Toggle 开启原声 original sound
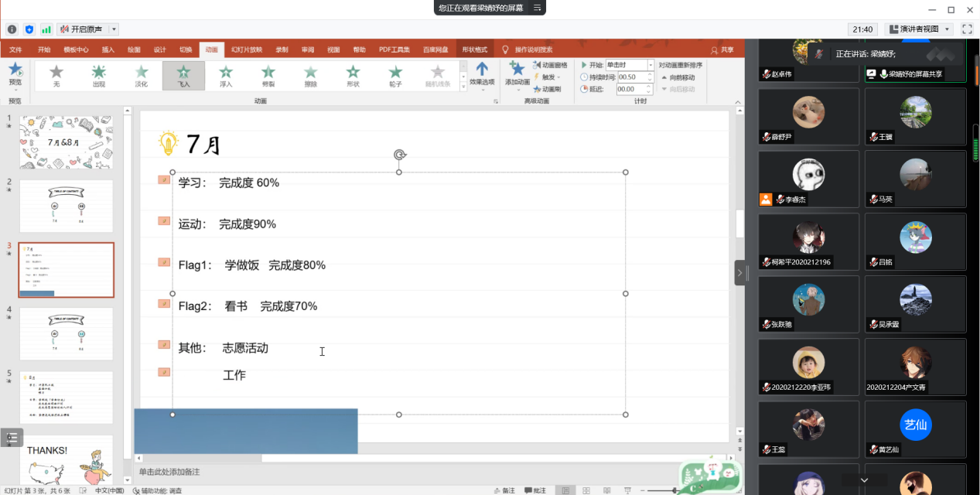This screenshot has height=495, width=980. point(81,29)
